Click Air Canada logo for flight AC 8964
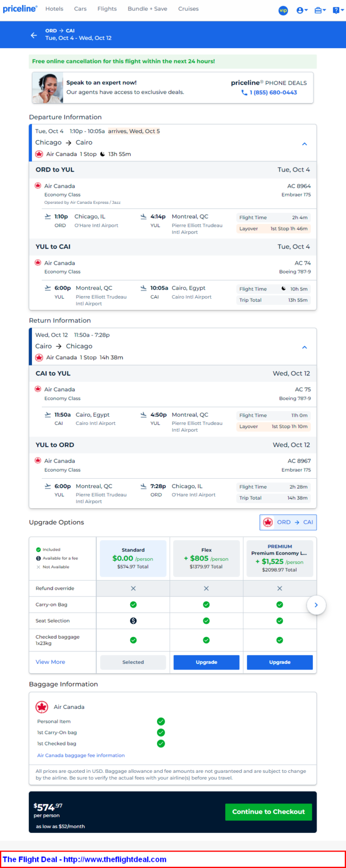This screenshot has height=868, width=346. click(x=38, y=186)
